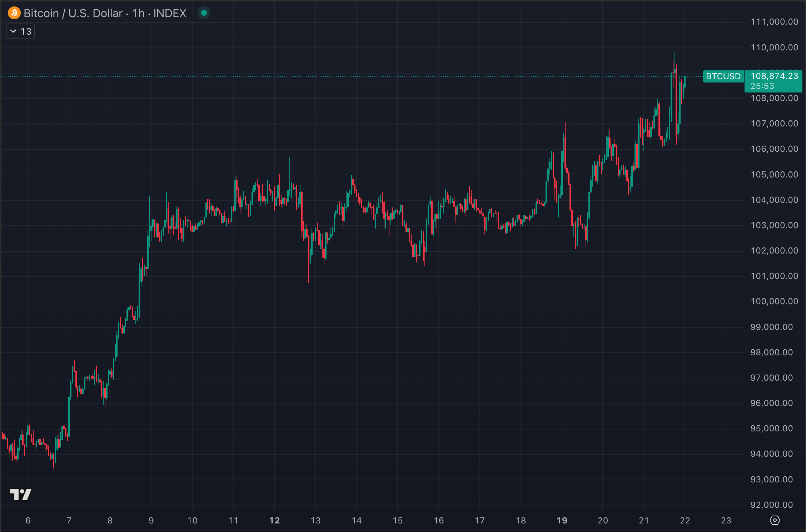
Task: Click the green market status dot
Action: (x=204, y=13)
